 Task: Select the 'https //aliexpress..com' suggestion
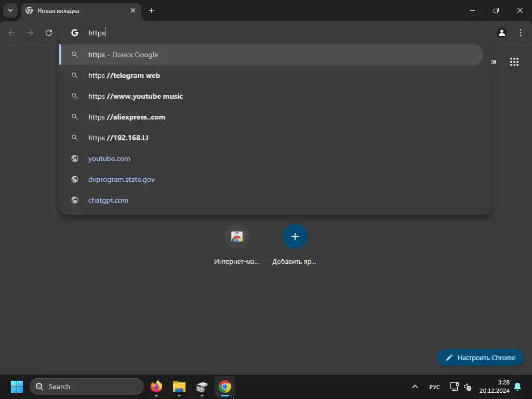pyautogui.click(x=271, y=117)
